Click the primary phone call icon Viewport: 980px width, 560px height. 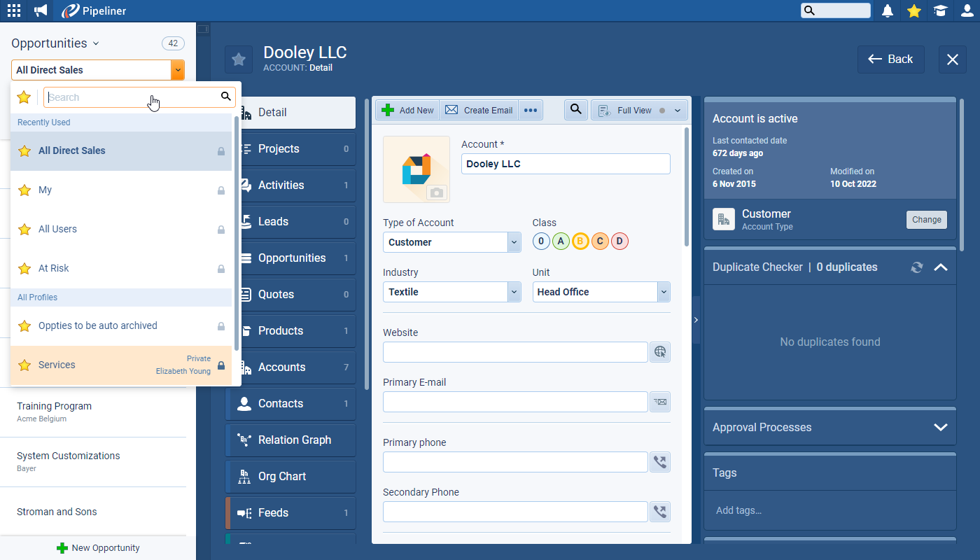pyautogui.click(x=659, y=462)
